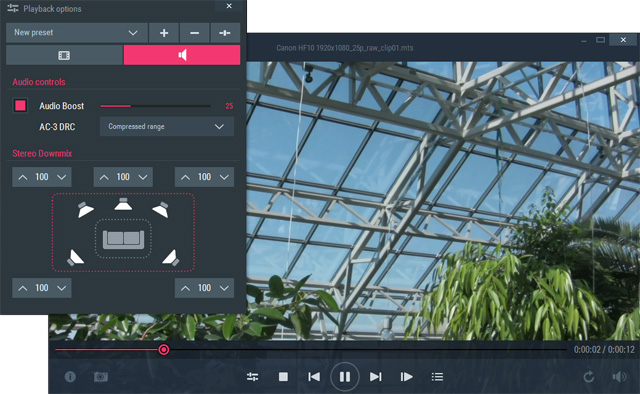Click the front left speaker icon
This screenshot has height=394, width=640.
pos(85,209)
